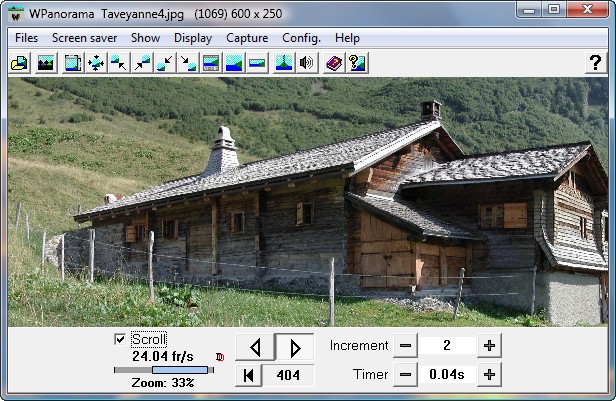Open the Help menu
The image size is (616, 401).
click(x=347, y=38)
